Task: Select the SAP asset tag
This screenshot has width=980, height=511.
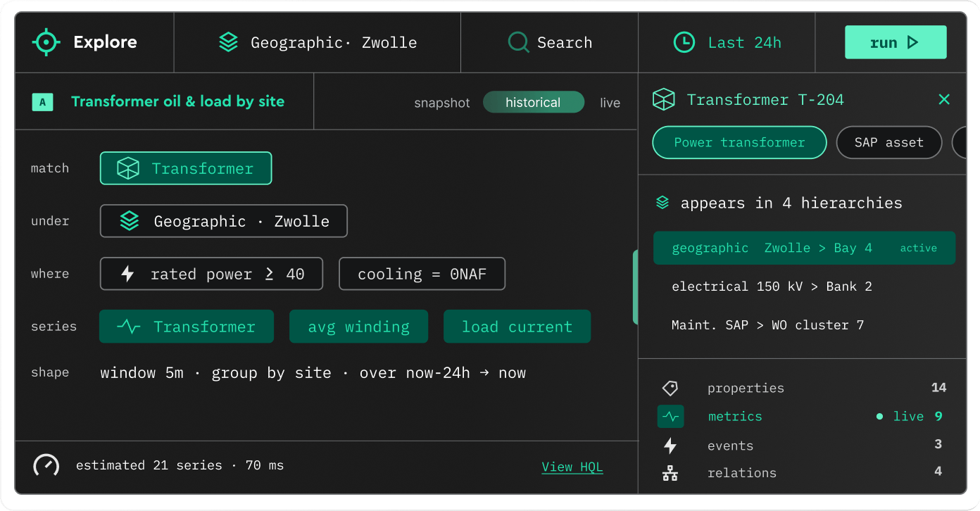Action: (888, 142)
